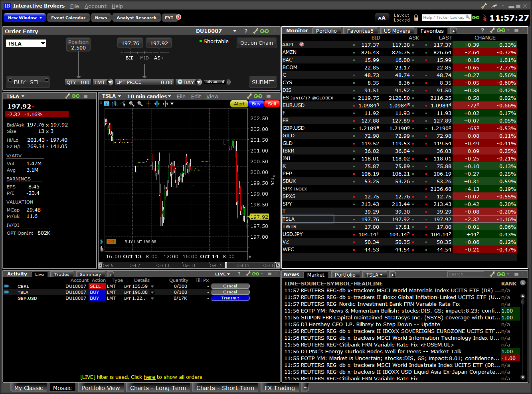Select the chart trendline drawing tool
The height and width of the screenshot is (394, 532).
click(x=123, y=104)
